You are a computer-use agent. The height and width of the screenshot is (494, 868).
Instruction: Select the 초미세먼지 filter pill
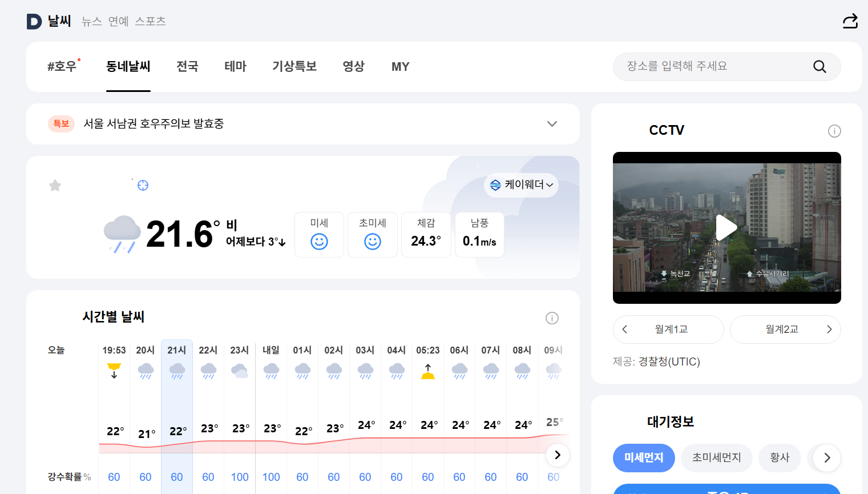click(716, 457)
